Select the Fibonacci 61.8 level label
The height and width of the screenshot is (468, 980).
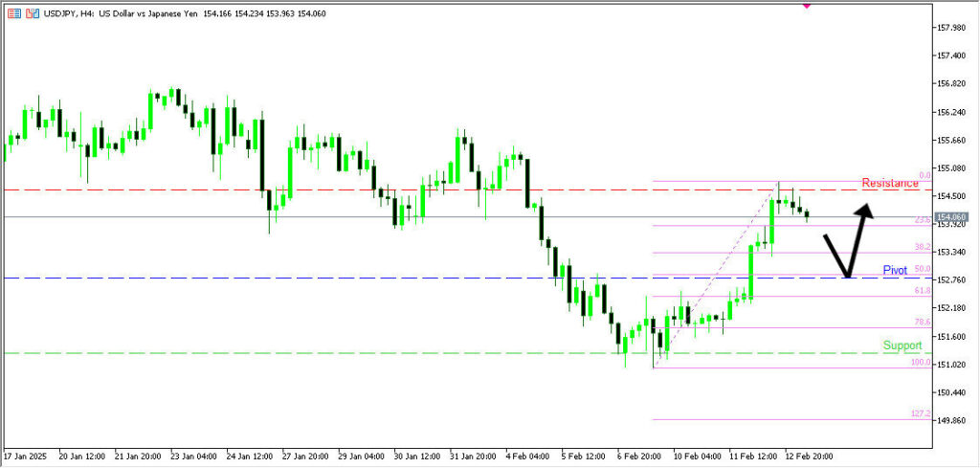[x=922, y=290]
